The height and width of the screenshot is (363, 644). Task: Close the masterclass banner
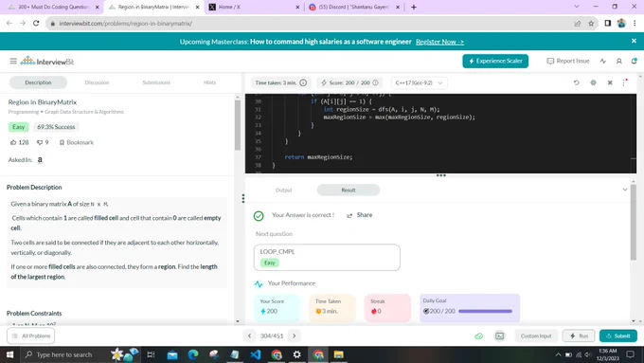634,41
